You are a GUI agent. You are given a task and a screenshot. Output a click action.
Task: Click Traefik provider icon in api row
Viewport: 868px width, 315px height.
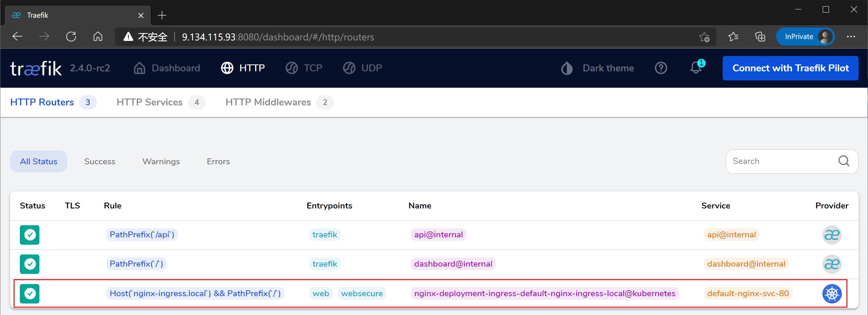(x=832, y=235)
